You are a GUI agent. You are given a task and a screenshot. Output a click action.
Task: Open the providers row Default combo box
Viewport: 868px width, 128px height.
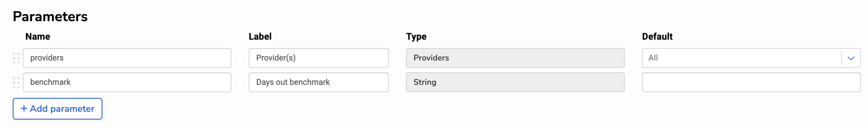(741, 58)
